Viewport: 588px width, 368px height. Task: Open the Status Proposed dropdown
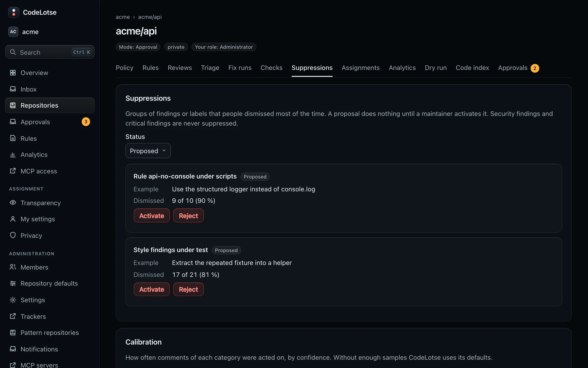[x=148, y=151]
